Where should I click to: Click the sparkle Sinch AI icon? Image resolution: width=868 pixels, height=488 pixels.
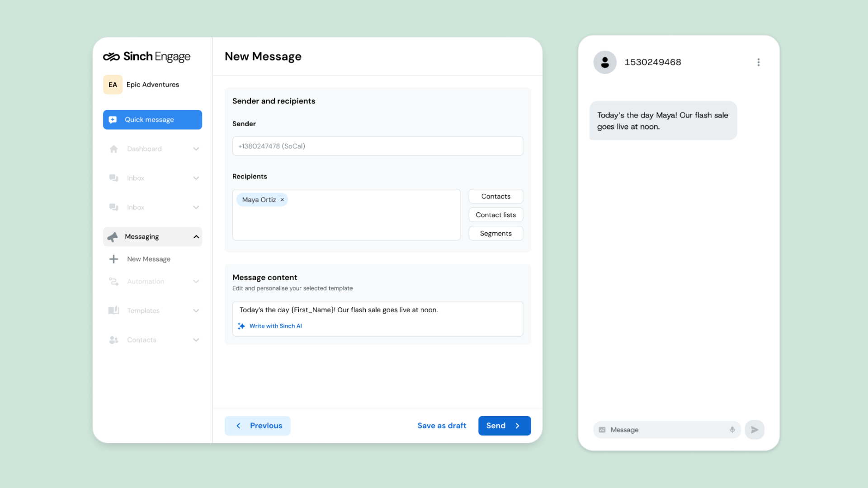click(x=241, y=326)
